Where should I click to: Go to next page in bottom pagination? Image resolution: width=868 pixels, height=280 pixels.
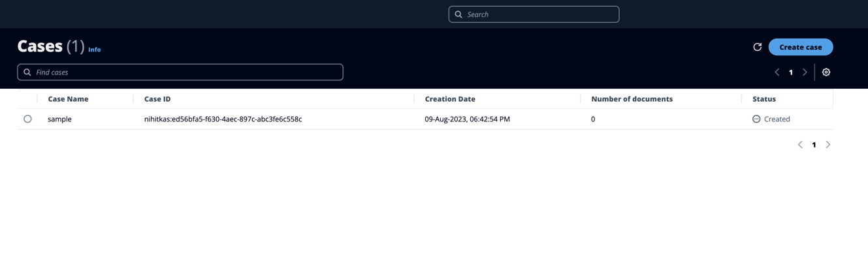pyautogui.click(x=828, y=145)
